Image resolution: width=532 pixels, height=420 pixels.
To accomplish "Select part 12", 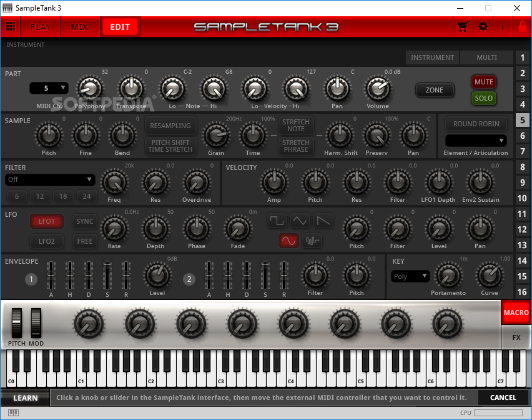I will [523, 229].
